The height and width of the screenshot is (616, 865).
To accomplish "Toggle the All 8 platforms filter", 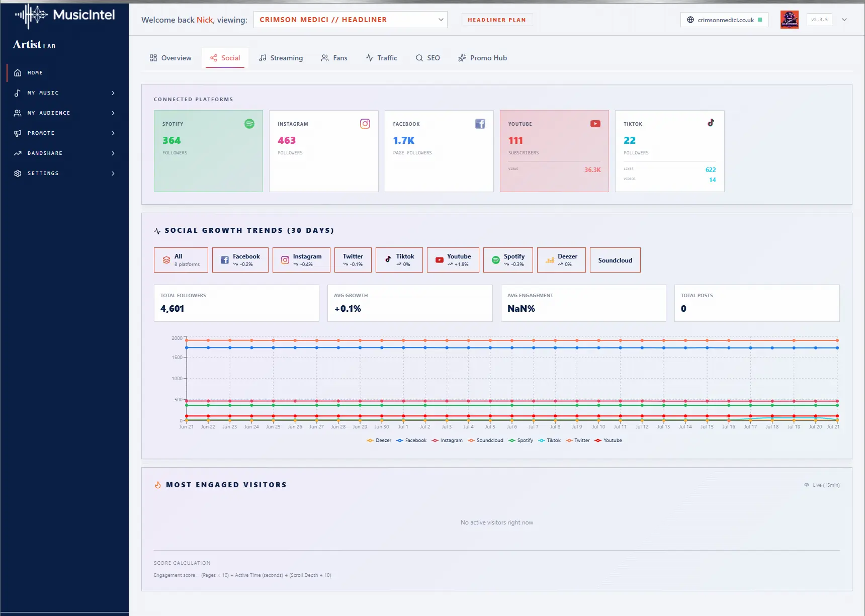I will coord(181,260).
